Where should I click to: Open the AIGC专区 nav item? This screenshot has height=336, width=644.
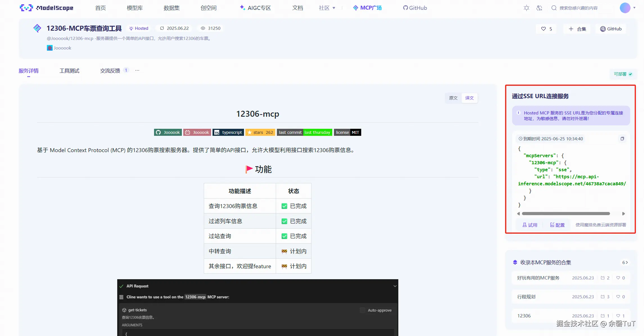coord(255,8)
